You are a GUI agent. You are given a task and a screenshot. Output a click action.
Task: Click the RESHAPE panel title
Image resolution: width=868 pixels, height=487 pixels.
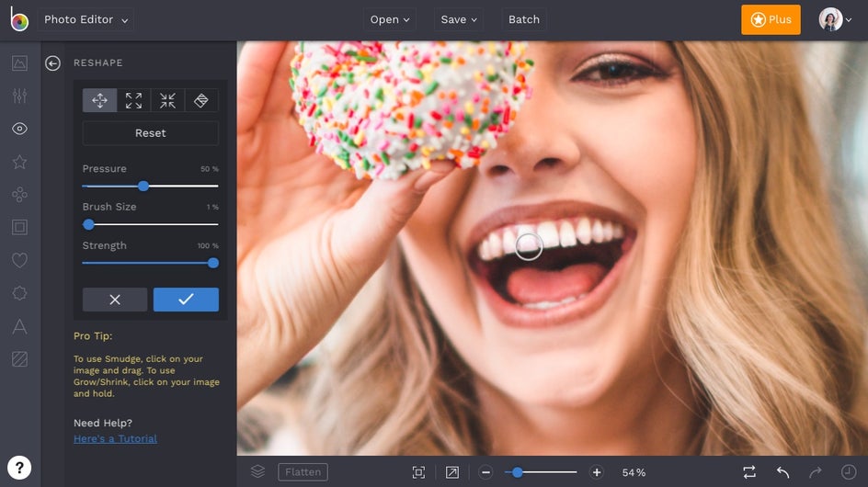click(x=98, y=63)
